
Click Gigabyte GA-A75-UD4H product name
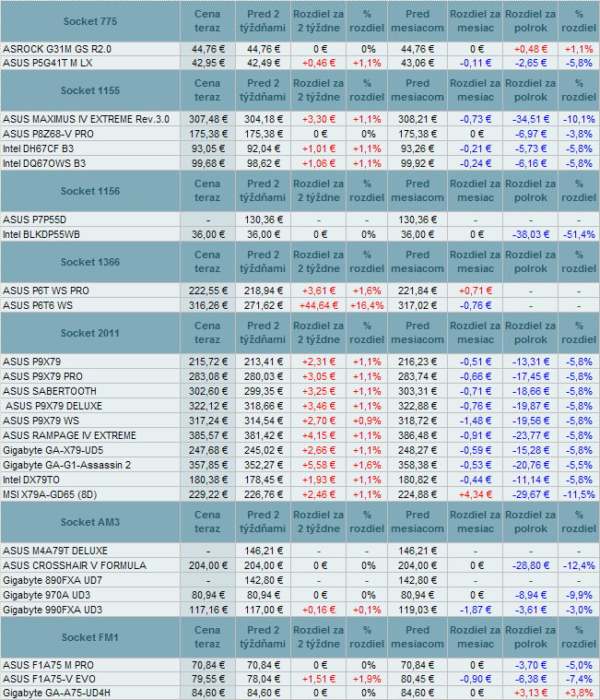coord(56,693)
